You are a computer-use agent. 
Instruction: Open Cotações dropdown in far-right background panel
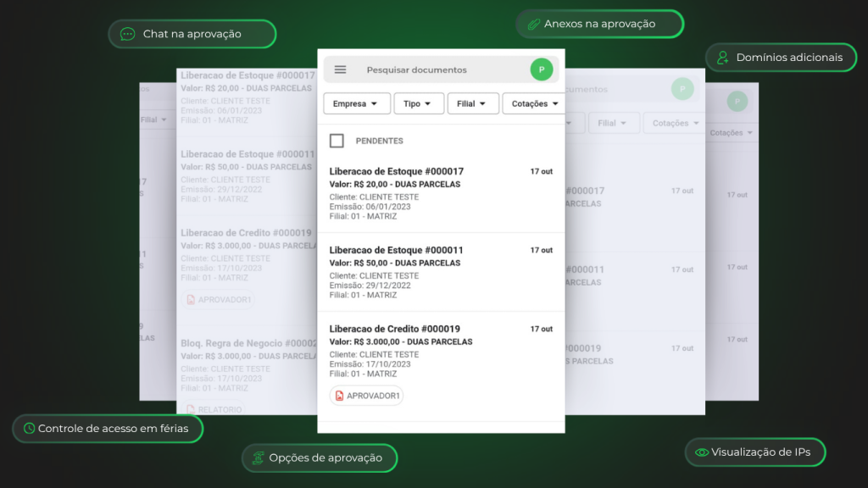pos(732,133)
